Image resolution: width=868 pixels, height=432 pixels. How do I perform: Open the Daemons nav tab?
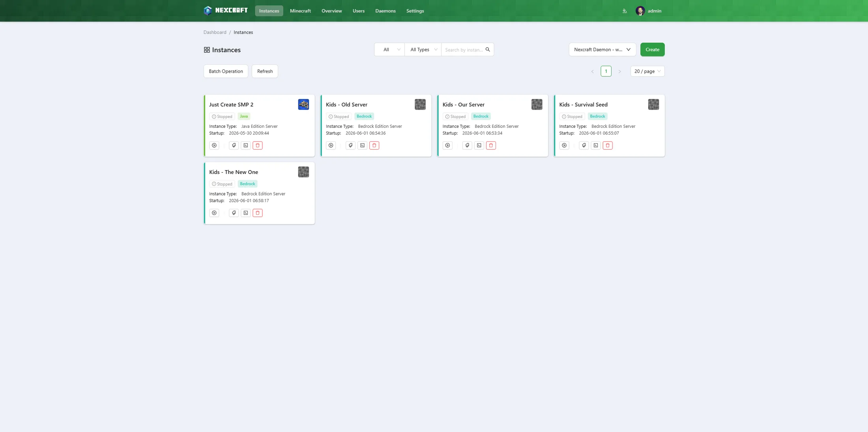[x=385, y=11]
